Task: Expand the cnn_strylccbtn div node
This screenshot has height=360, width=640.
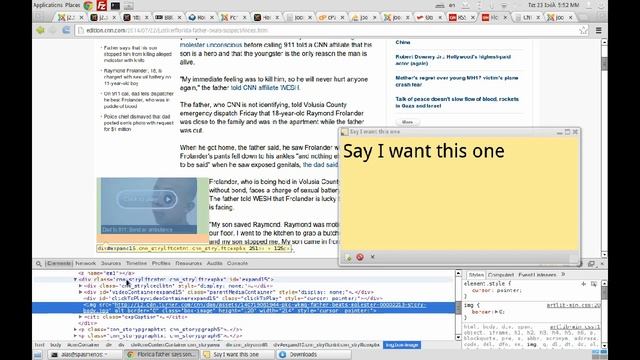Action: [x=80, y=286]
